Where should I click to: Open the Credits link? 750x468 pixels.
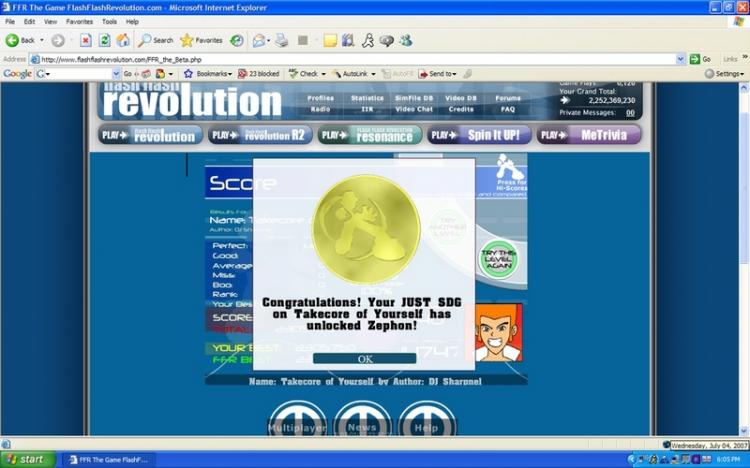(461, 109)
